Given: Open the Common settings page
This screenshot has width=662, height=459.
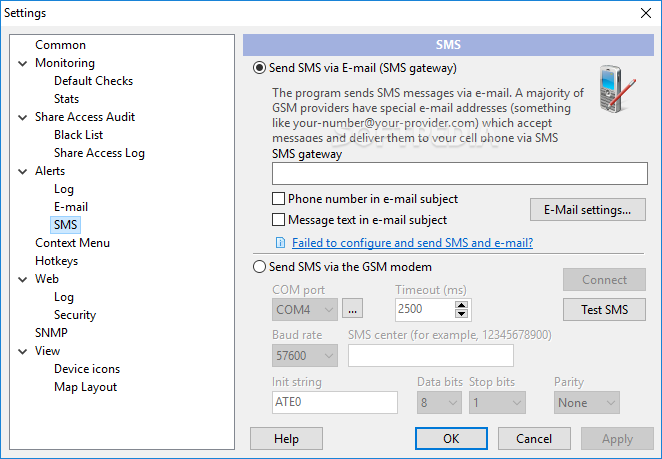Looking at the screenshot, I should [x=60, y=45].
